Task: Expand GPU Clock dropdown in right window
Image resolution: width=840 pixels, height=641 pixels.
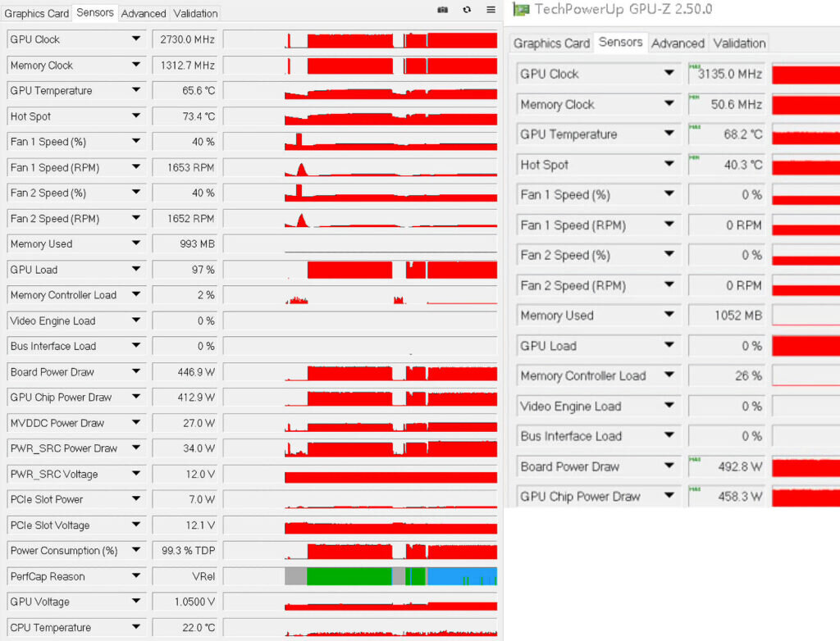Action: pos(669,73)
